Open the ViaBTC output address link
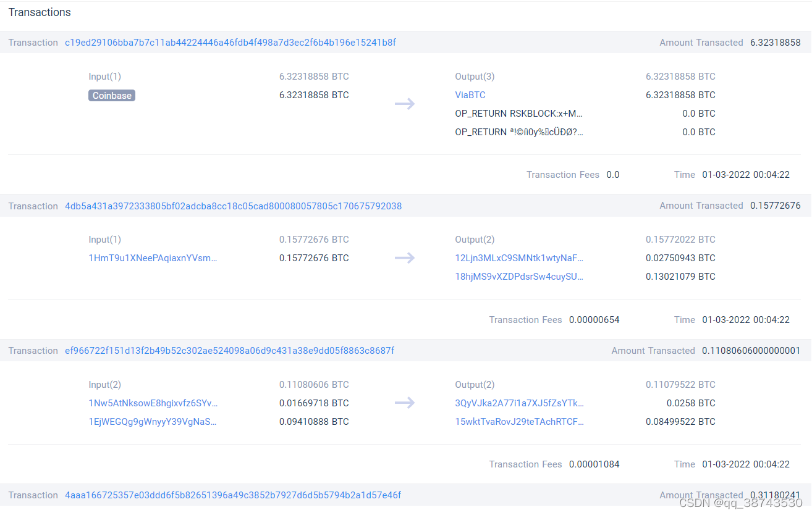The width and height of the screenshot is (812, 515). pos(470,95)
